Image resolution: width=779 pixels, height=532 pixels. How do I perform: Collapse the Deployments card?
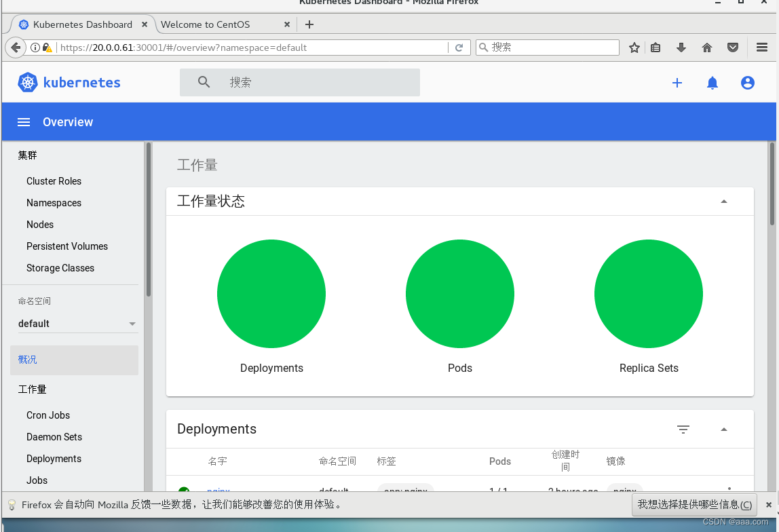pos(724,429)
